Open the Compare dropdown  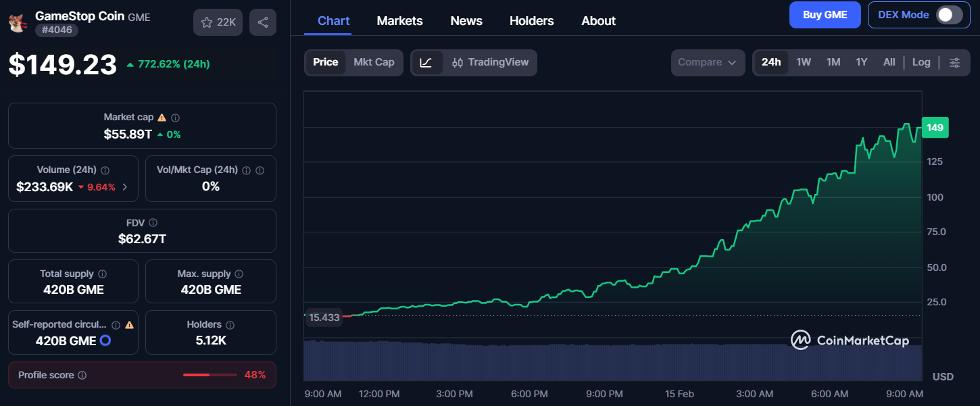[x=708, y=62]
